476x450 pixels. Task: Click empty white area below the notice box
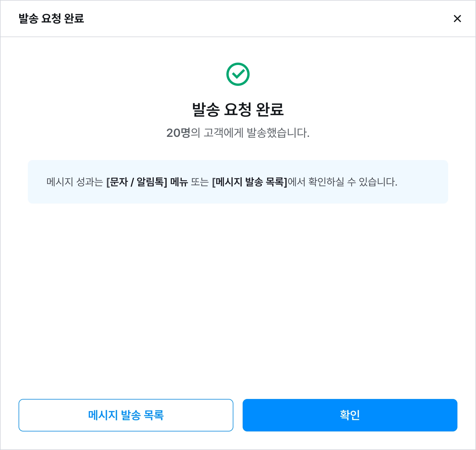(238, 290)
